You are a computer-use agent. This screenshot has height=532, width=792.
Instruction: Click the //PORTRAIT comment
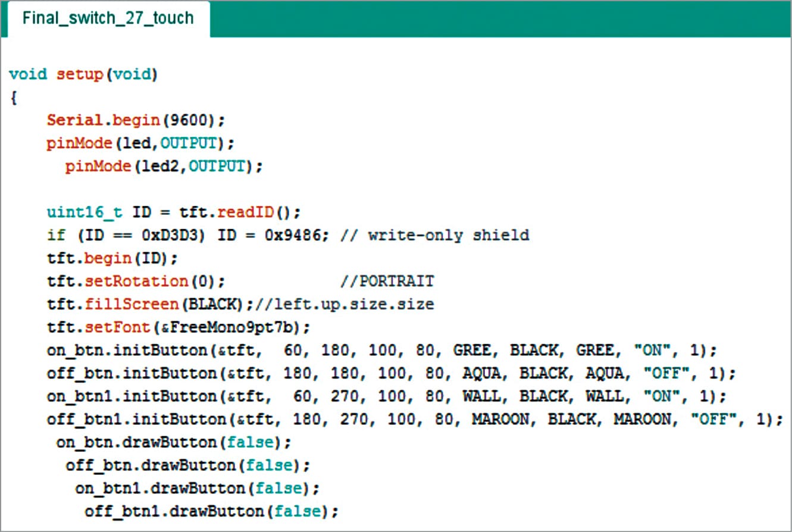pos(387,281)
